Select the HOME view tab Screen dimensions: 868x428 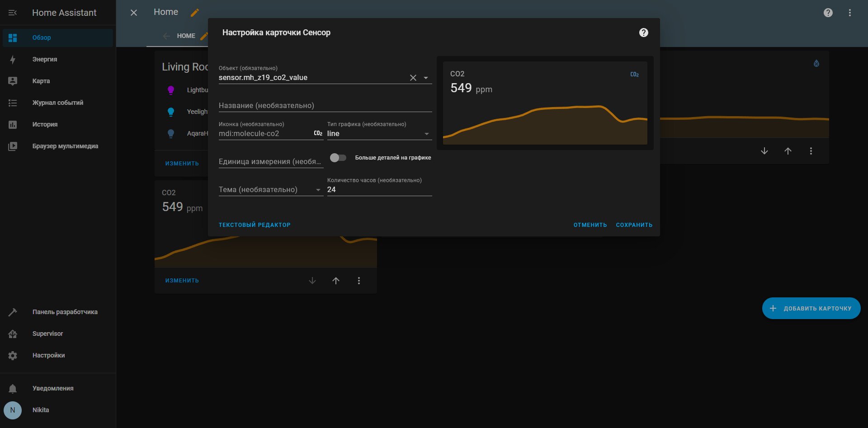coord(186,36)
